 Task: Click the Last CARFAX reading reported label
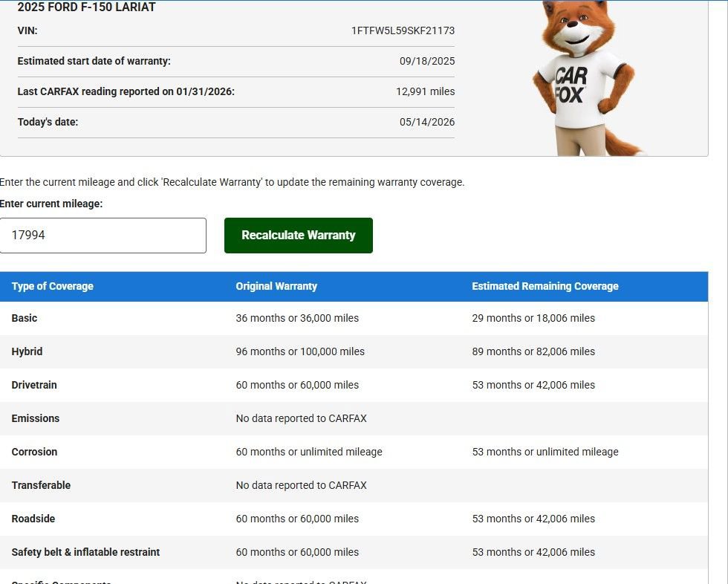point(126,91)
